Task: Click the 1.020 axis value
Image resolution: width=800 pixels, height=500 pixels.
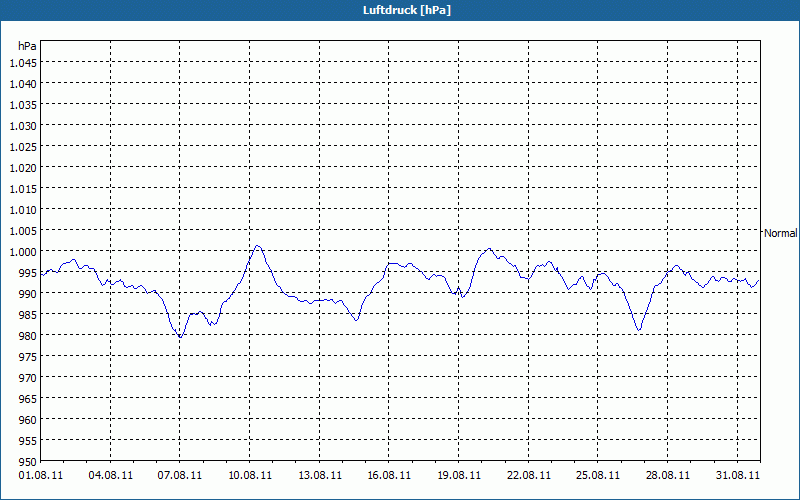Action: point(23,168)
